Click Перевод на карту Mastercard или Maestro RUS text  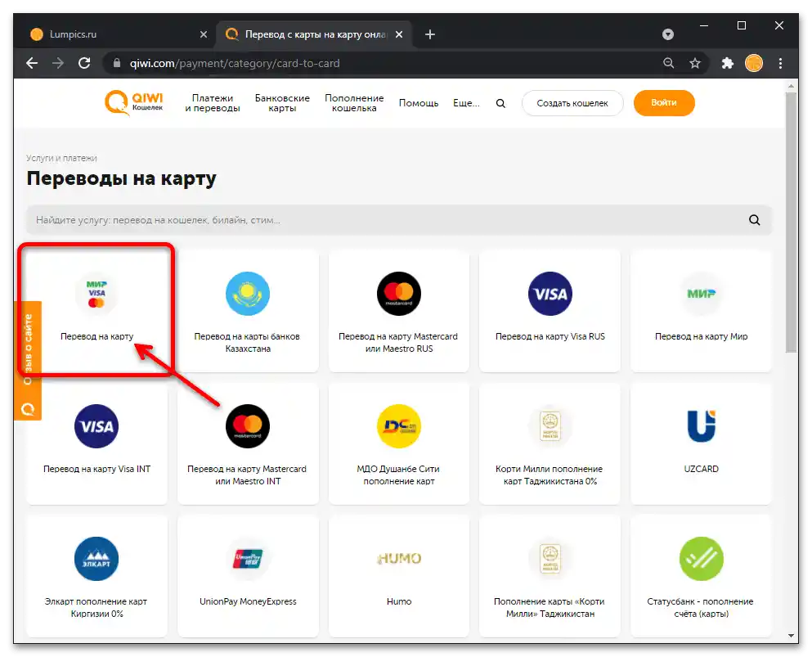(398, 343)
